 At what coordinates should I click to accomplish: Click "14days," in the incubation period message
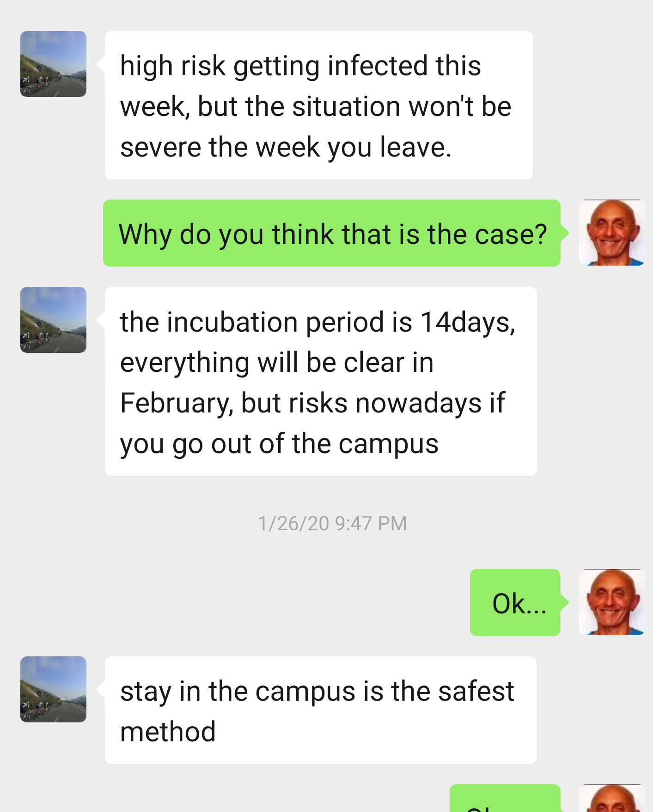(468, 322)
